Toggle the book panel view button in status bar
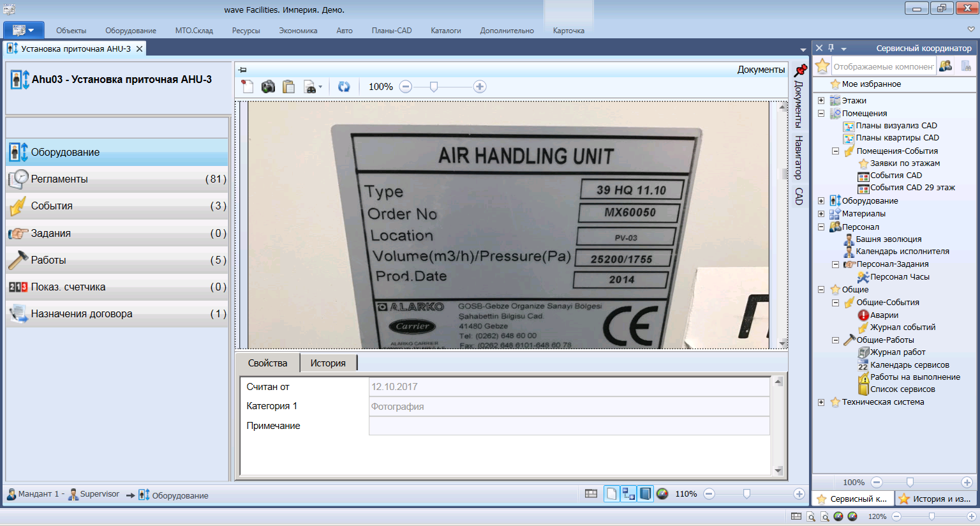The image size is (980, 526). (645, 493)
